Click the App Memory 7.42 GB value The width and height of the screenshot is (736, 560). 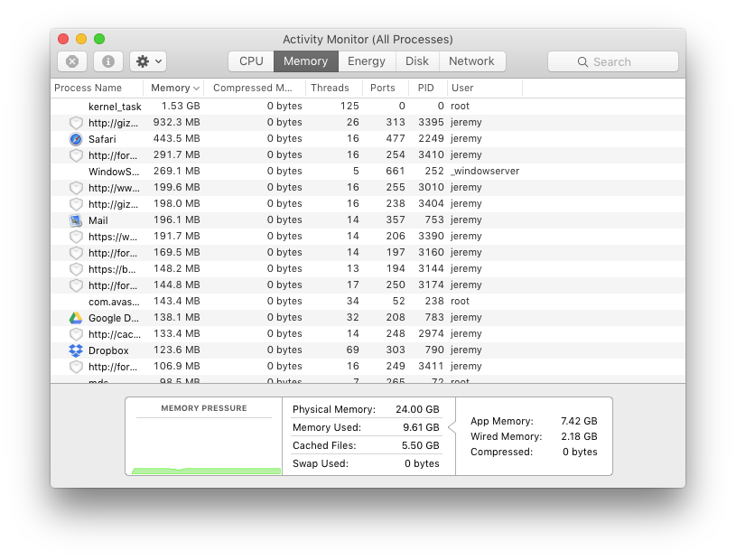pyautogui.click(x=579, y=421)
